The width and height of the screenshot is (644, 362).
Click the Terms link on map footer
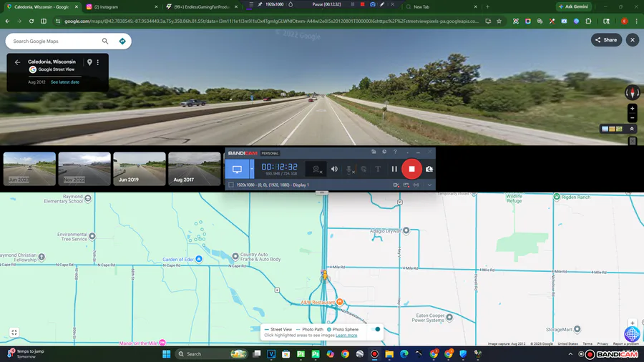tap(587, 343)
